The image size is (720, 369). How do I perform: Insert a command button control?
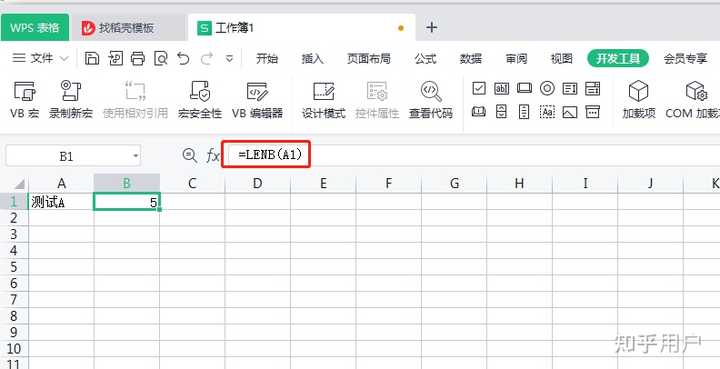(x=524, y=88)
